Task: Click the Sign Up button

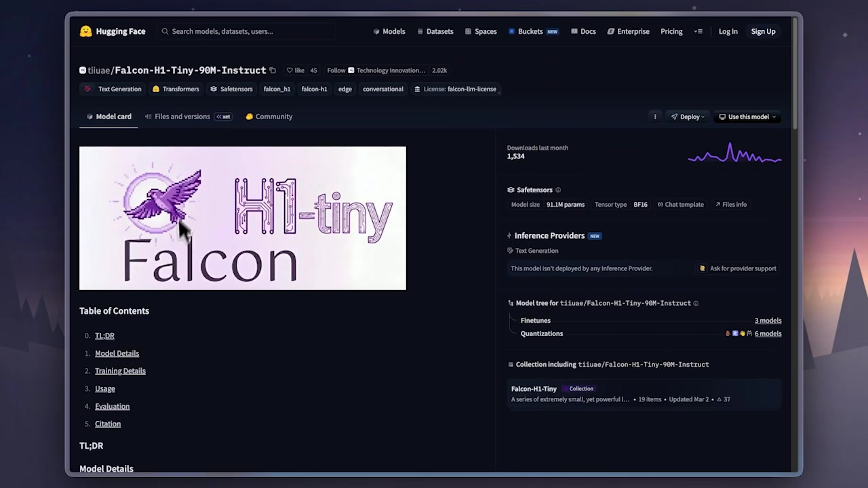Action: pyautogui.click(x=763, y=31)
